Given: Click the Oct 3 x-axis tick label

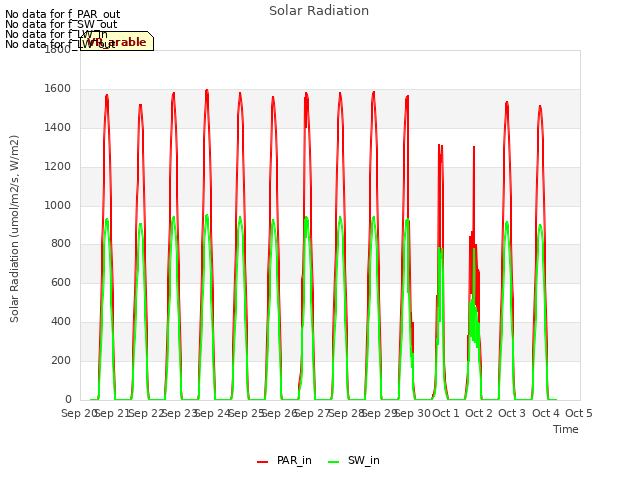Looking at the screenshot, I should pos(512,413).
